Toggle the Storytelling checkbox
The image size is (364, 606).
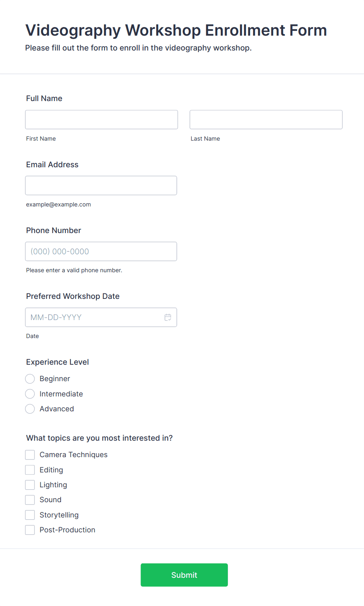pyautogui.click(x=30, y=515)
